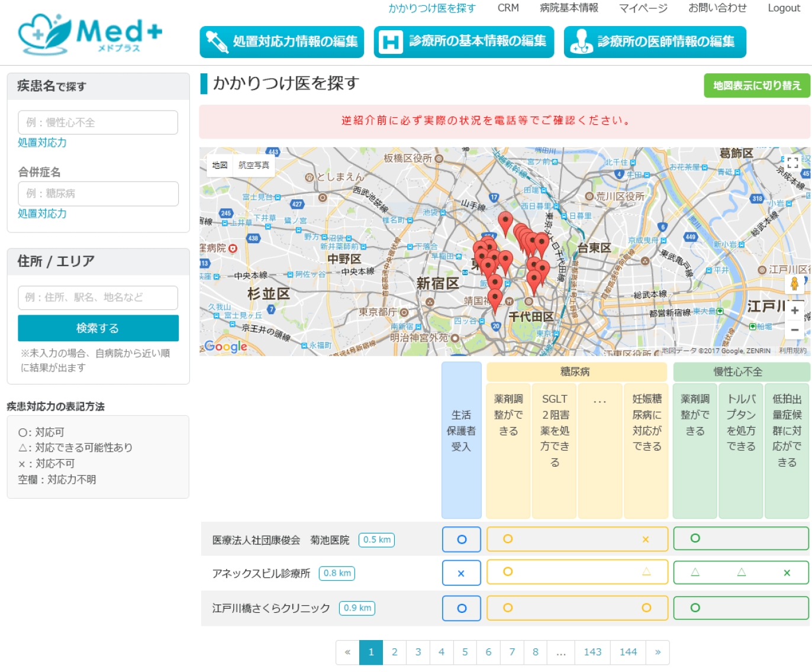The width and height of the screenshot is (812, 672).
Task: Open 処置対応力情報の編集 button
Action: tap(282, 42)
